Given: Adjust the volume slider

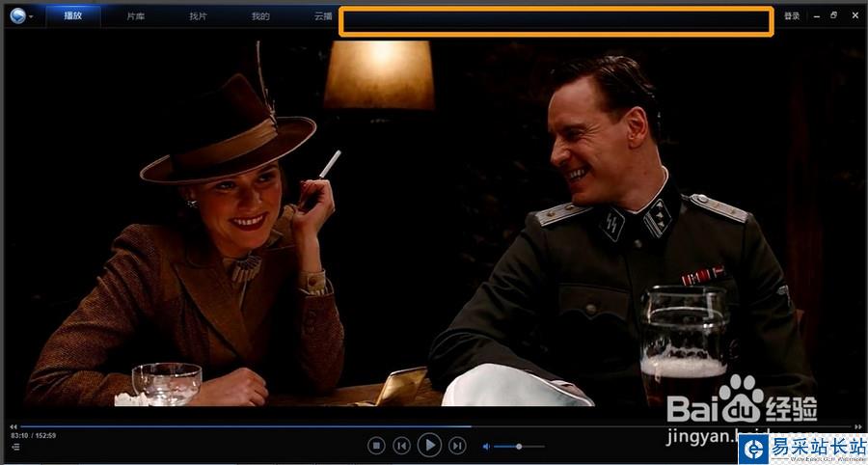Looking at the screenshot, I should (519, 446).
